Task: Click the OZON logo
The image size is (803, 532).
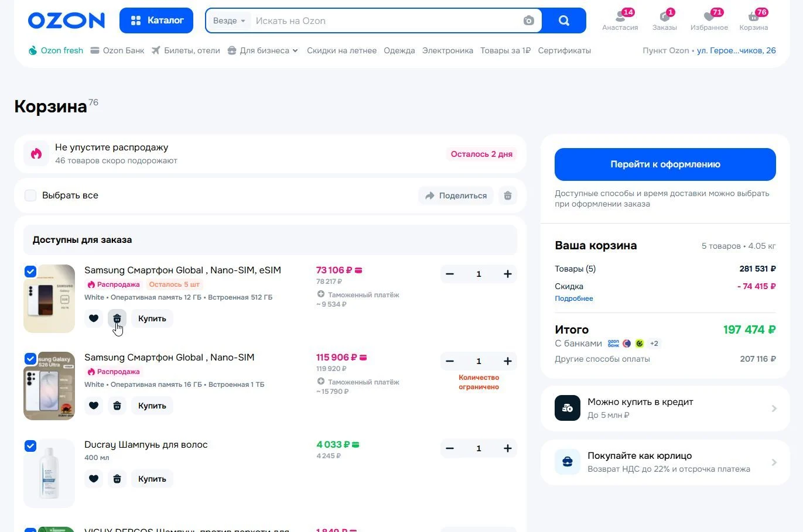Action: (x=66, y=20)
